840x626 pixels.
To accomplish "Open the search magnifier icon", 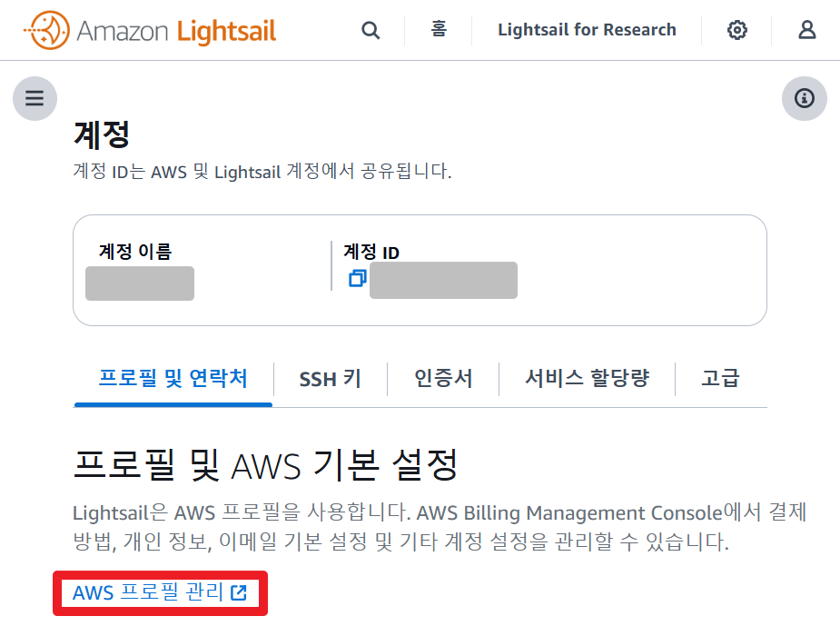I will [371, 30].
